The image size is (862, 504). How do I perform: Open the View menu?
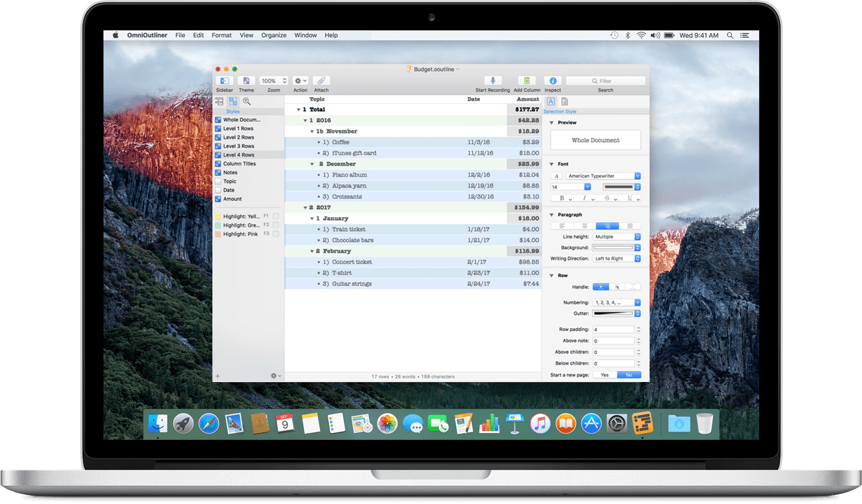coord(247,35)
